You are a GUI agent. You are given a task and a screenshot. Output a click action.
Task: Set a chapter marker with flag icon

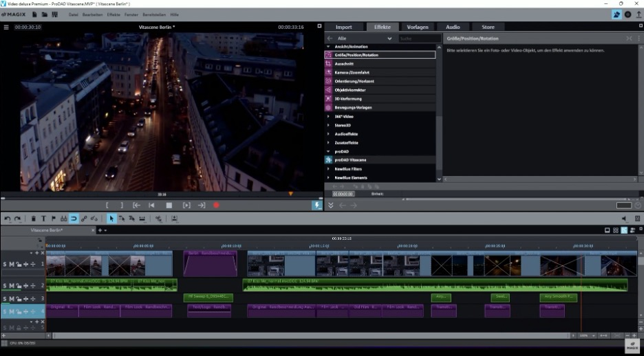pyautogui.click(x=54, y=219)
